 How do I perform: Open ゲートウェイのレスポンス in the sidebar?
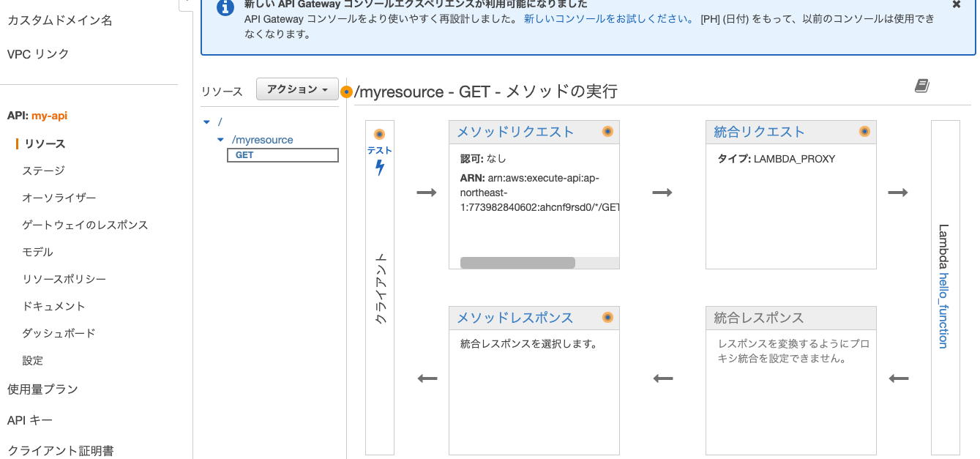tap(85, 225)
